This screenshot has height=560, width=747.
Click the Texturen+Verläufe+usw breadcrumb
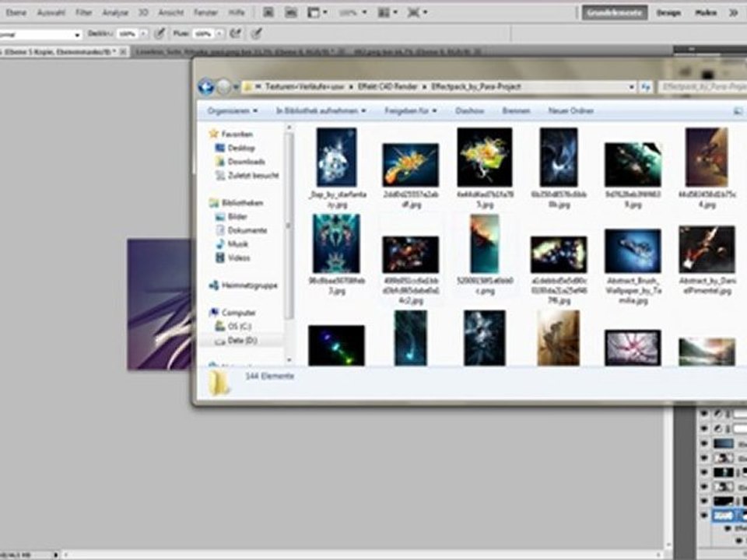pyautogui.click(x=307, y=86)
